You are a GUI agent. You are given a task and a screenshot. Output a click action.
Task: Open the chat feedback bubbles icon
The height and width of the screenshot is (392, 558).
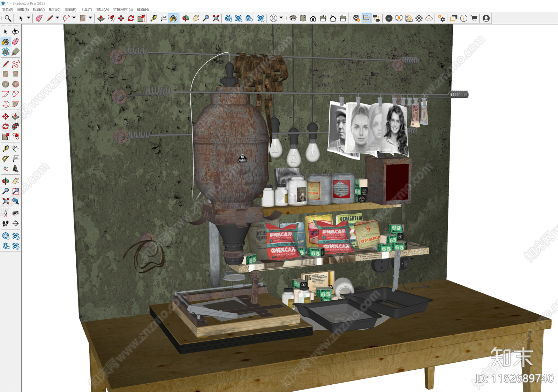(453, 18)
